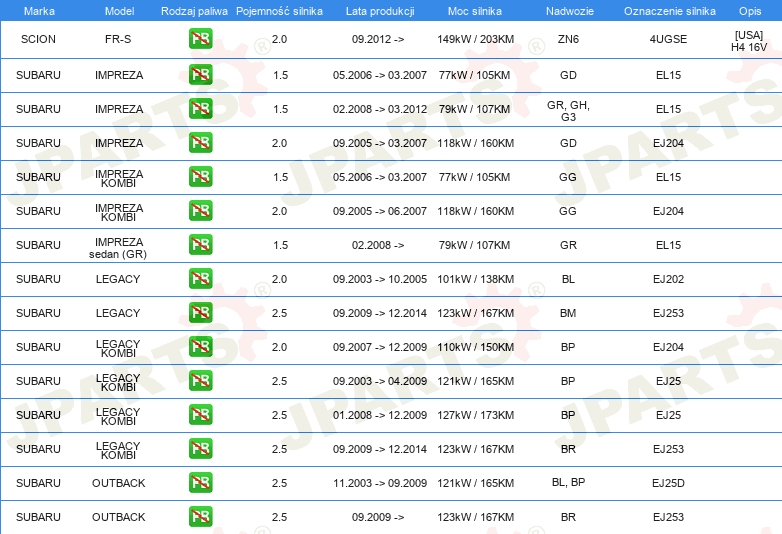Image resolution: width=782 pixels, height=534 pixels.
Task: Click the EJ25D engine code cell
Action: [x=668, y=483]
